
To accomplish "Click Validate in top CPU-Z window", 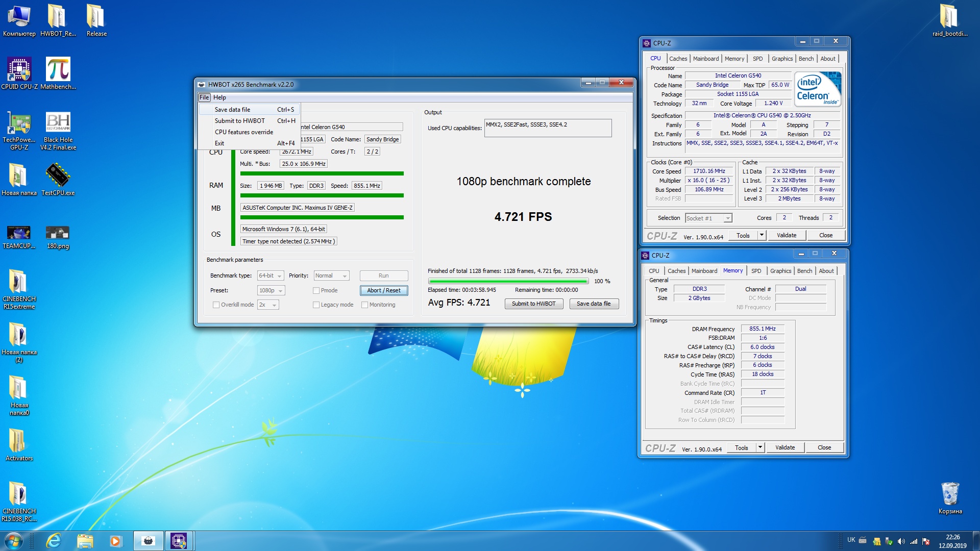I will (x=787, y=235).
